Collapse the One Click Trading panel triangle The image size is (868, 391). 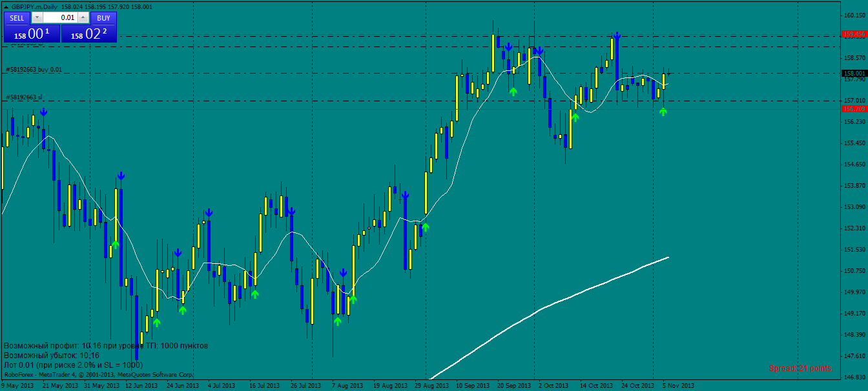pos(6,6)
